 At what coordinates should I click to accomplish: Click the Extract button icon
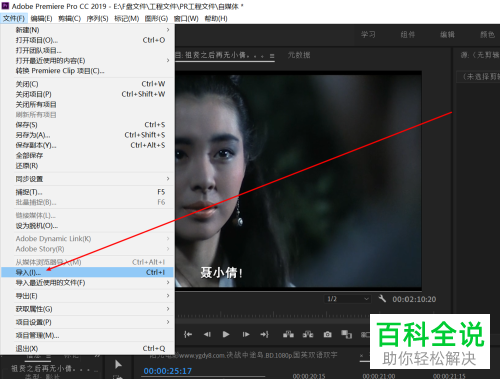308,334
